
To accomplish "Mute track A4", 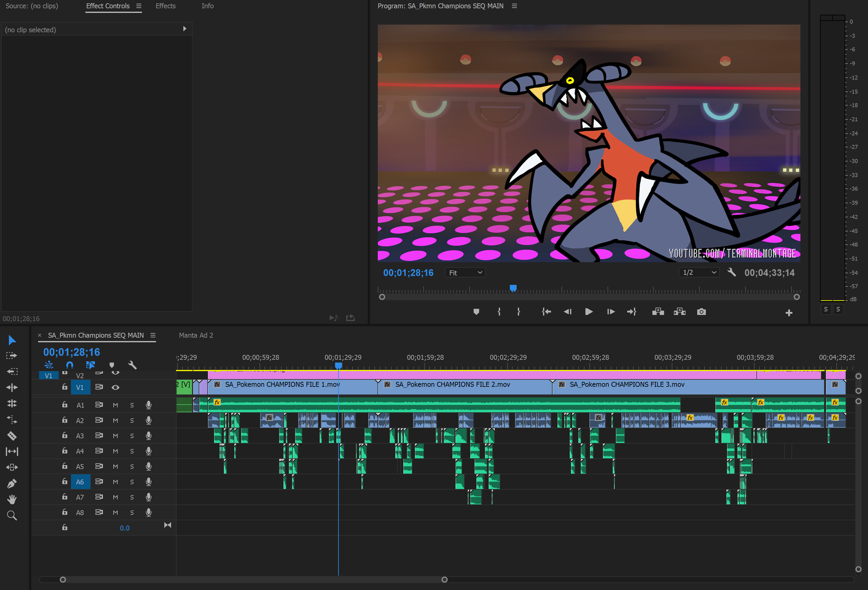I will [x=115, y=451].
